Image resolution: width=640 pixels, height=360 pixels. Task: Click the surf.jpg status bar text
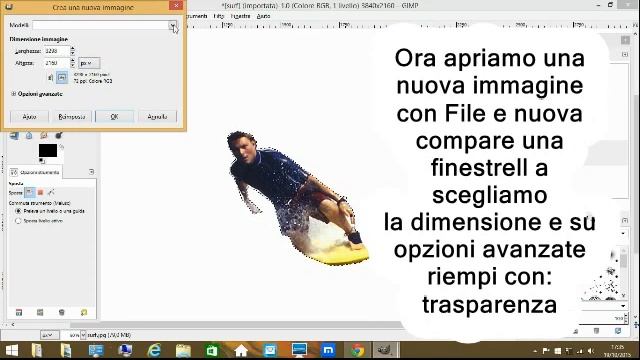click(109, 335)
